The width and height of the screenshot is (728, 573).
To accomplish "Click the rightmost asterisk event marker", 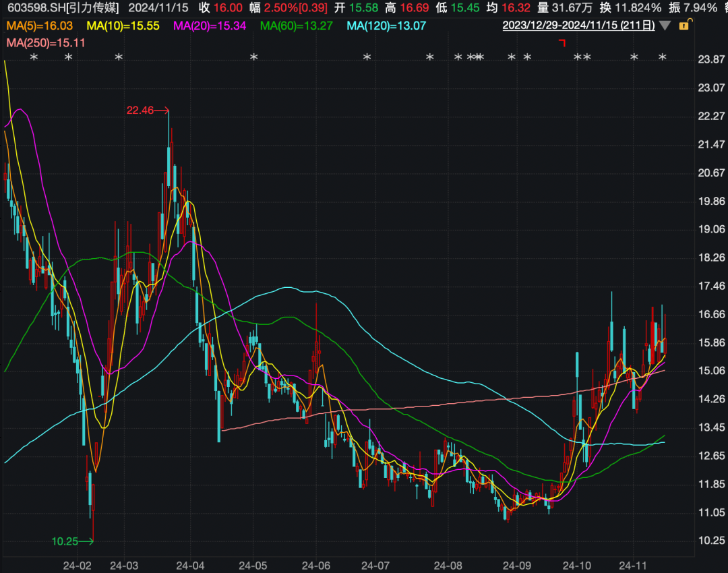I will [x=662, y=58].
